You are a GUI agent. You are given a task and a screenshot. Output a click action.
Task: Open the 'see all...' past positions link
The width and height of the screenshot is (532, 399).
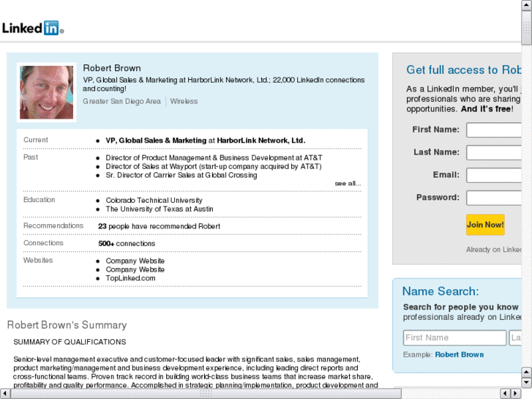tap(348, 183)
